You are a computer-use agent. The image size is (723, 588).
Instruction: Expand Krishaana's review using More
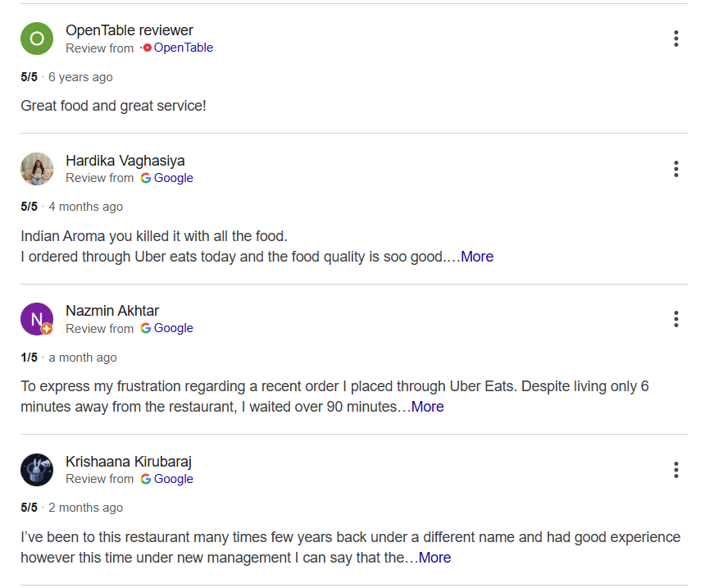pos(434,558)
